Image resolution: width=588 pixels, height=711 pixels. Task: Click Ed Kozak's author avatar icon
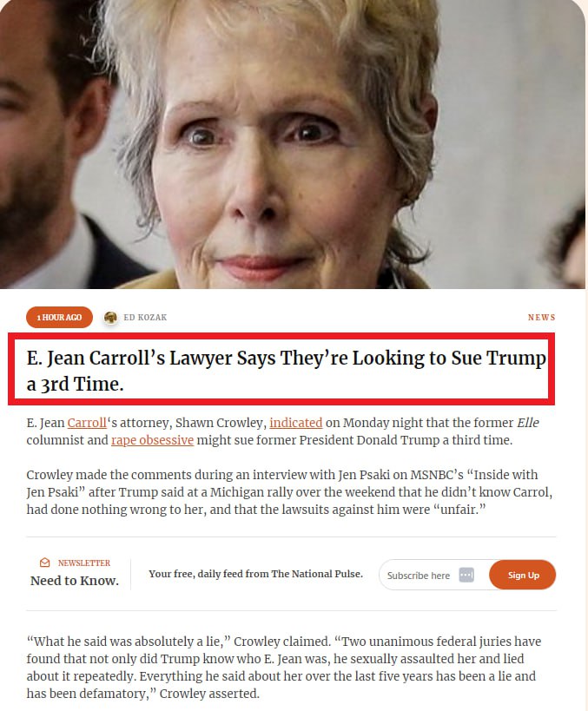[110, 318]
